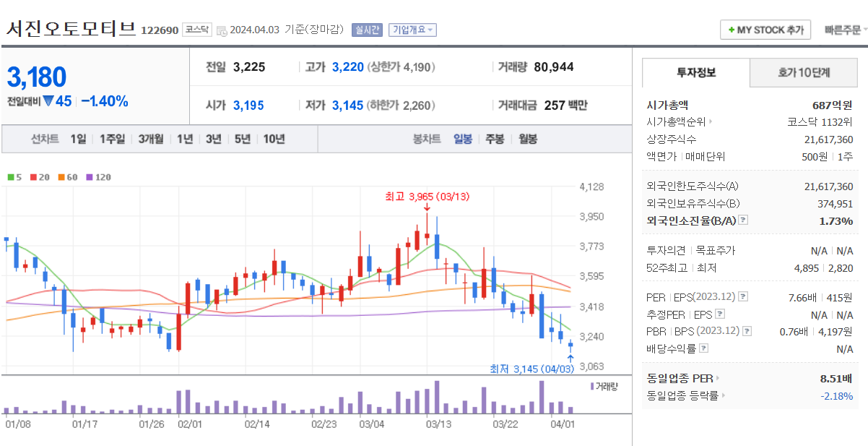Click the 하한가 2,260 text
The image size is (868, 446).
(x=402, y=106)
